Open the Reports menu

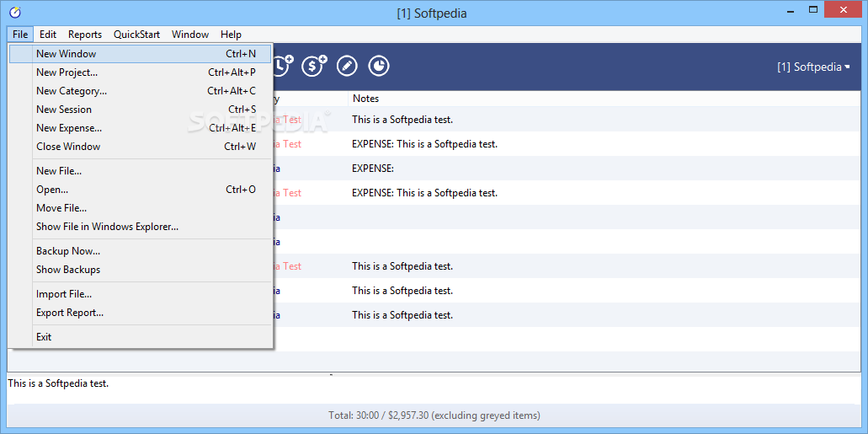(85, 35)
